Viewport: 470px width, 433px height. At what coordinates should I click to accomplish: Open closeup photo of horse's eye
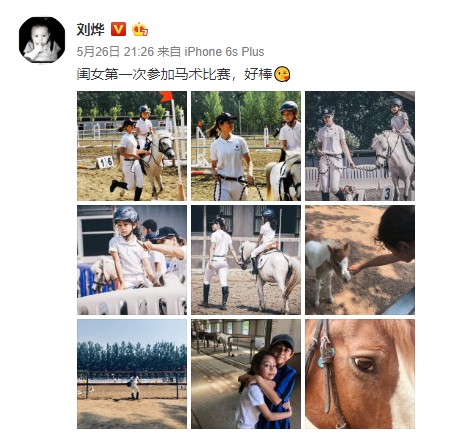(x=360, y=374)
